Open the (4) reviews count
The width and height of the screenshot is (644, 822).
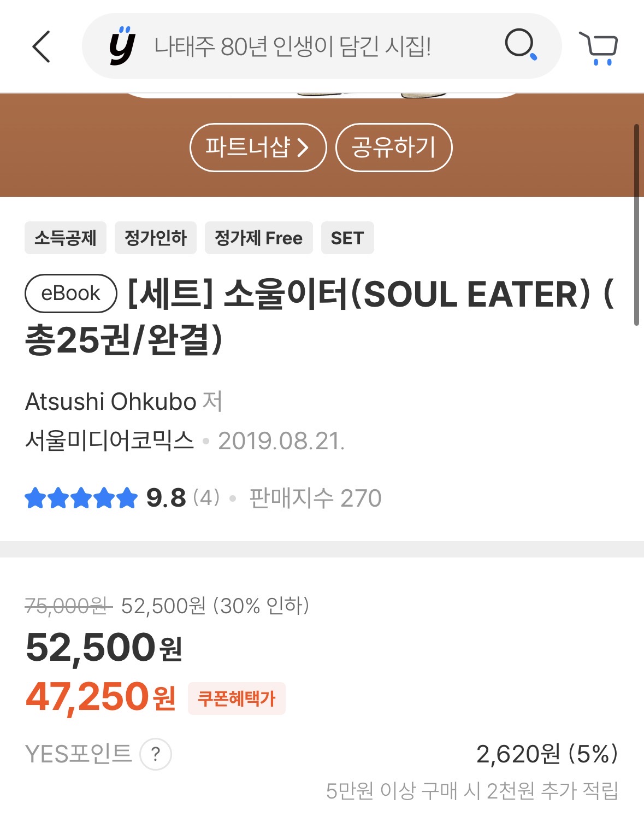206,498
